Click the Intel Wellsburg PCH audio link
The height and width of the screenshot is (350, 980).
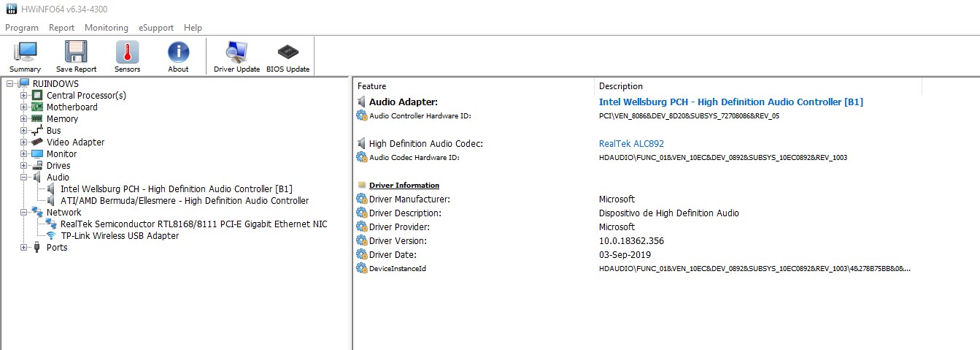pos(730,102)
